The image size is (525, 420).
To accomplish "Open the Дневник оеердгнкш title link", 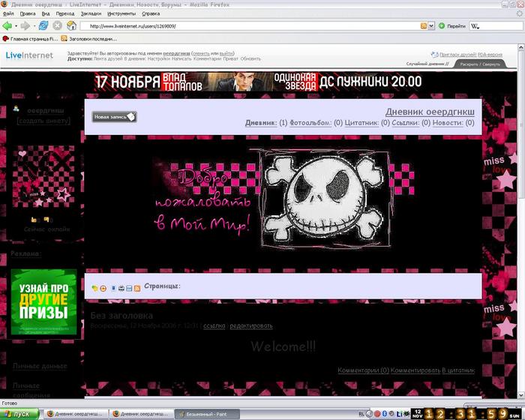I will coord(430,112).
